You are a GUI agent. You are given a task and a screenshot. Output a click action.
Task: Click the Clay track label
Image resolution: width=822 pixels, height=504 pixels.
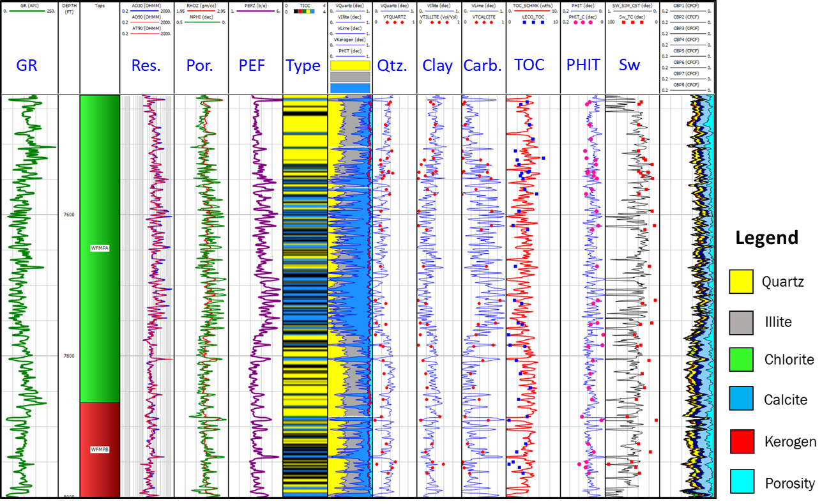438,65
